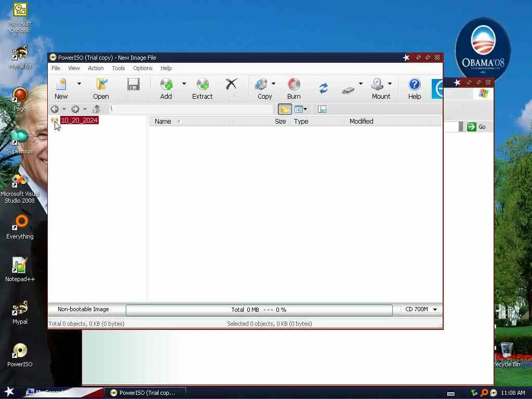This screenshot has height=399, width=532.
Task: Click the blue partially hidden banner icon
Action: 437,88
